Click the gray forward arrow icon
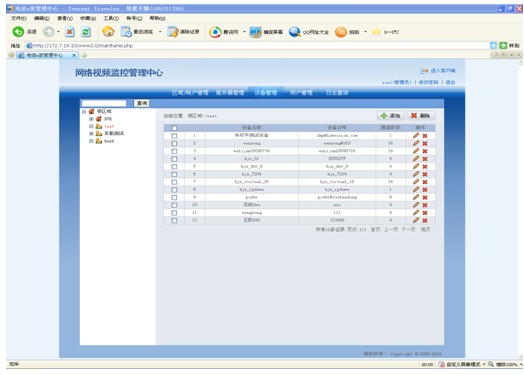 (49, 32)
